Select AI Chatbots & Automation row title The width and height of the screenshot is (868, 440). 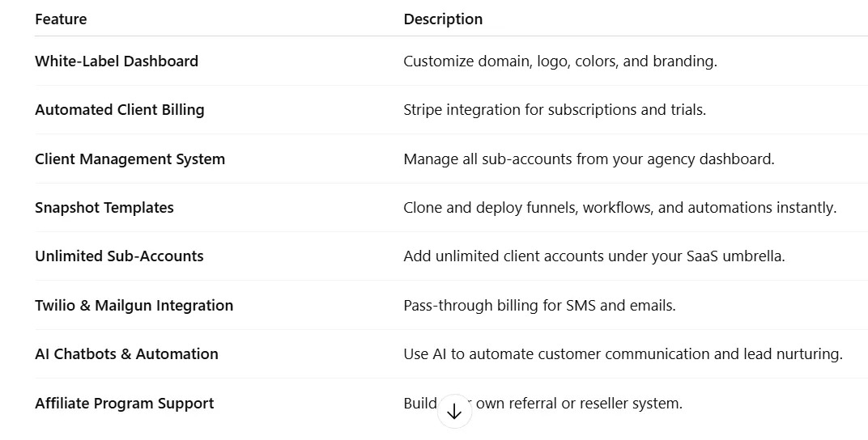point(126,353)
